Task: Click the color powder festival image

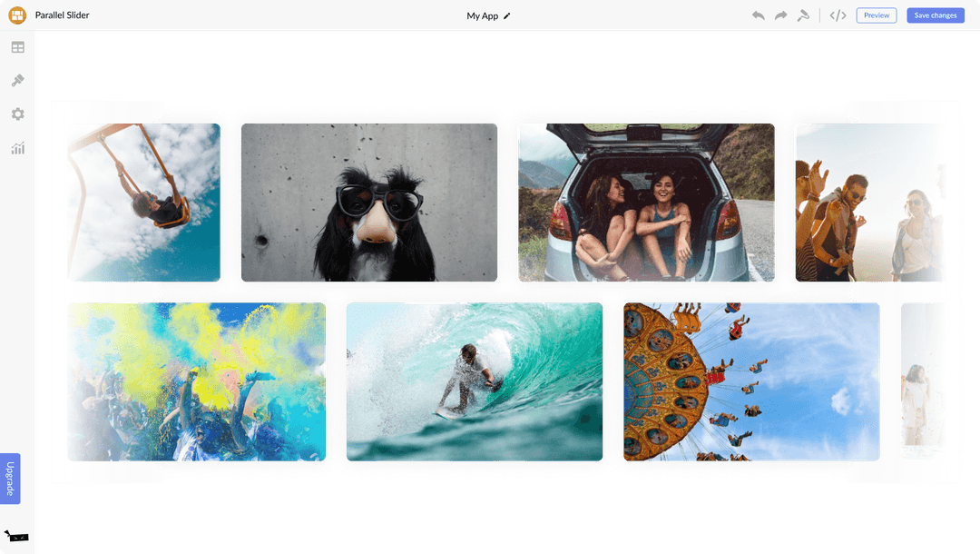Action: (196, 381)
